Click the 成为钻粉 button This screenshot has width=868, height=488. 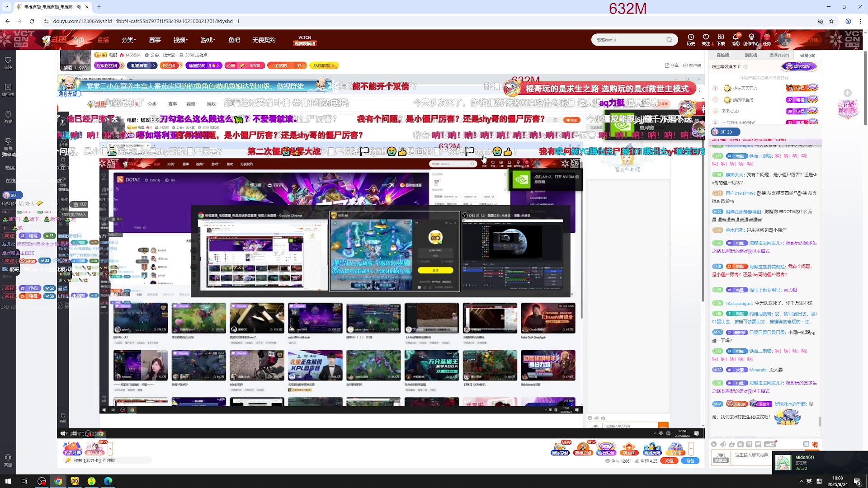tap(799, 66)
